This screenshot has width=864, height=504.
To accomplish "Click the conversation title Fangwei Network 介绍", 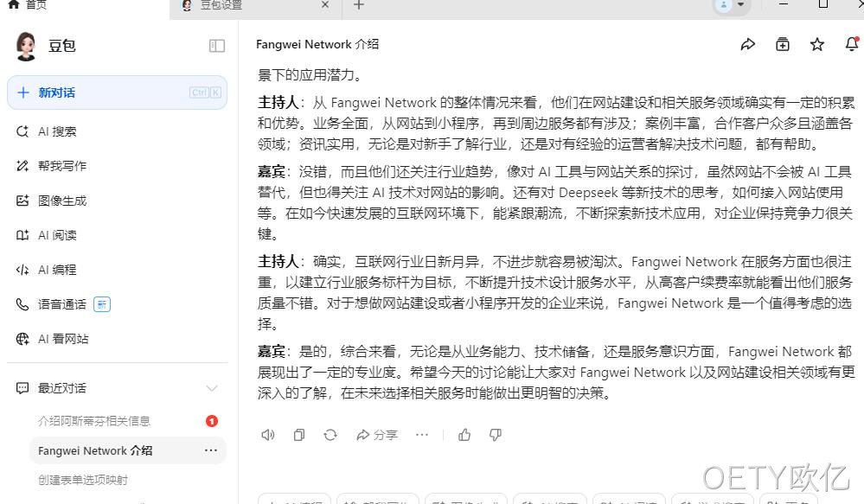I will 317,45.
